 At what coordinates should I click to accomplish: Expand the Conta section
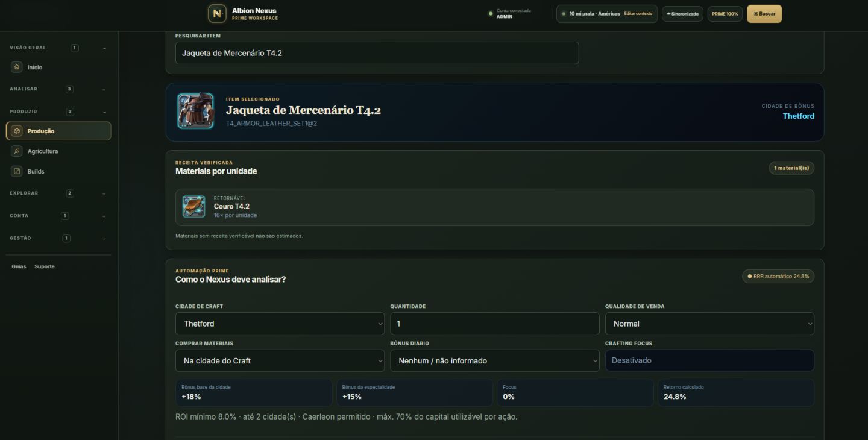(x=104, y=216)
